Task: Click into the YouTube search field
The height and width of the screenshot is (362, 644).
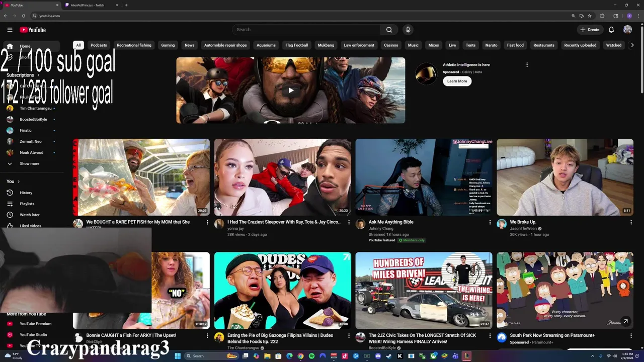Action: [x=306, y=30]
